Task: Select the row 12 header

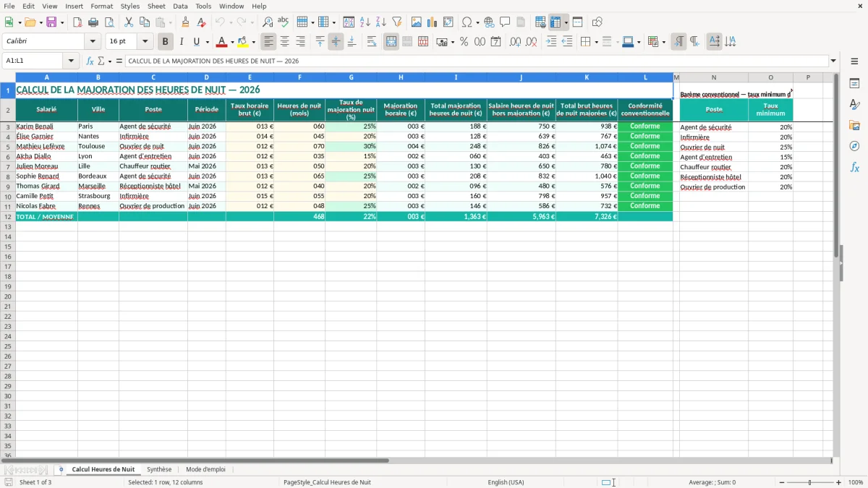Action: pos(7,216)
